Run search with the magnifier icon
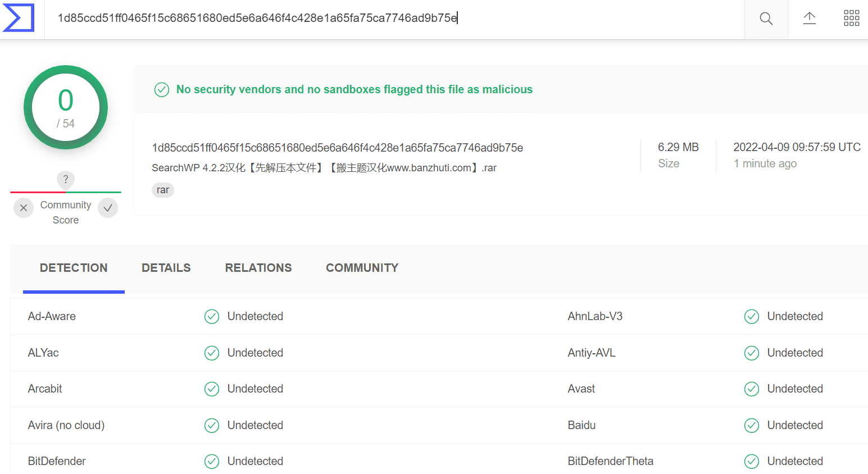The height and width of the screenshot is (474, 868). (x=766, y=19)
